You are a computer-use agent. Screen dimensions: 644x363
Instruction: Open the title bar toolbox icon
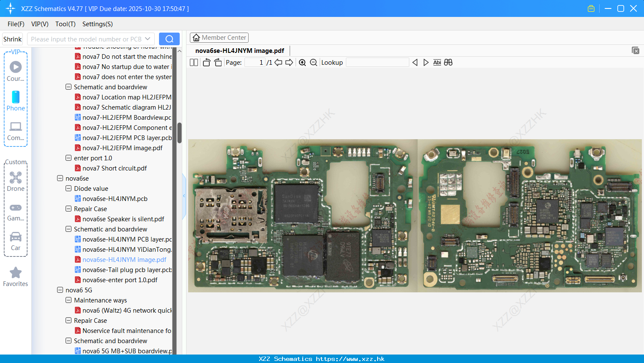point(591,8)
